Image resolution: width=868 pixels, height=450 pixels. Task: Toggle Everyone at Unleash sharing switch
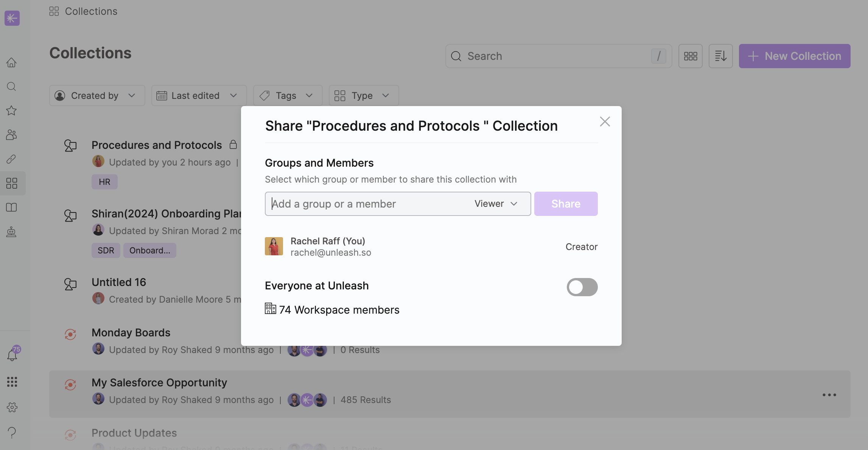[x=582, y=287]
